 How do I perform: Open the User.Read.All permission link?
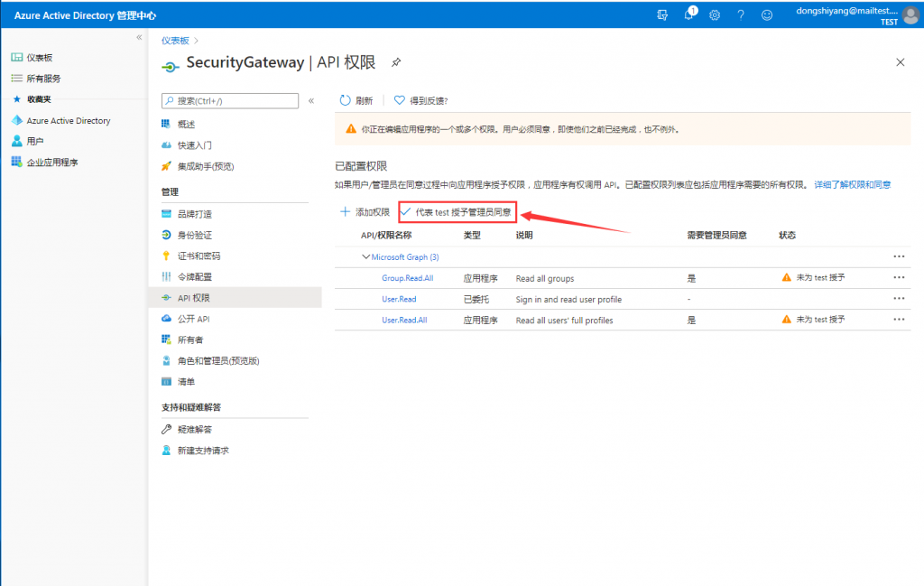(x=404, y=321)
